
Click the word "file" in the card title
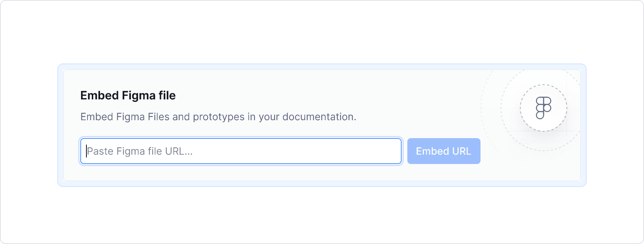(x=167, y=95)
